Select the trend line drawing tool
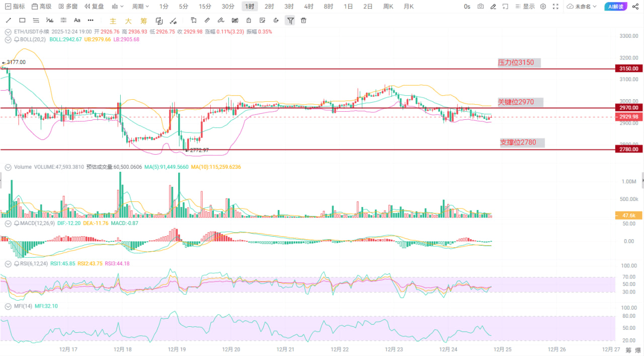644x356 pixels. tap(9, 20)
